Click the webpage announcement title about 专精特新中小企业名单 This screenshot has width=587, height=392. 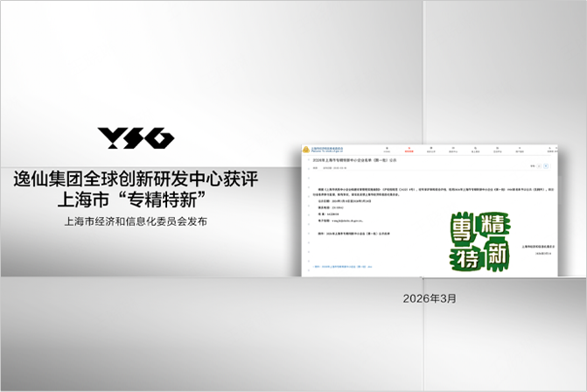click(x=354, y=160)
